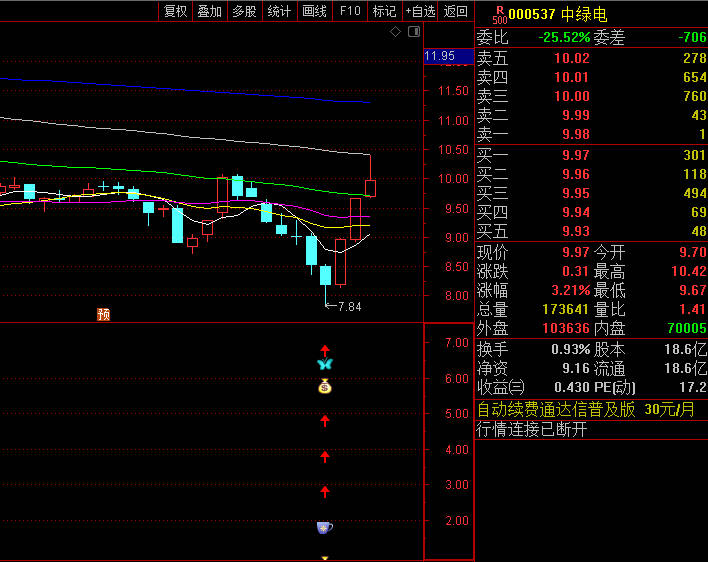Click the 最高 10.42 value
The image size is (708, 562).
coord(689,271)
